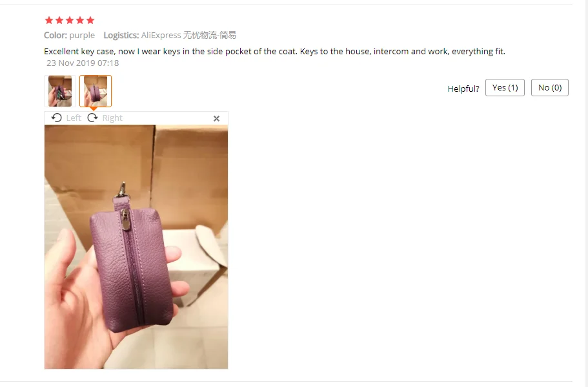Click the first red rating star

[49, 20]
